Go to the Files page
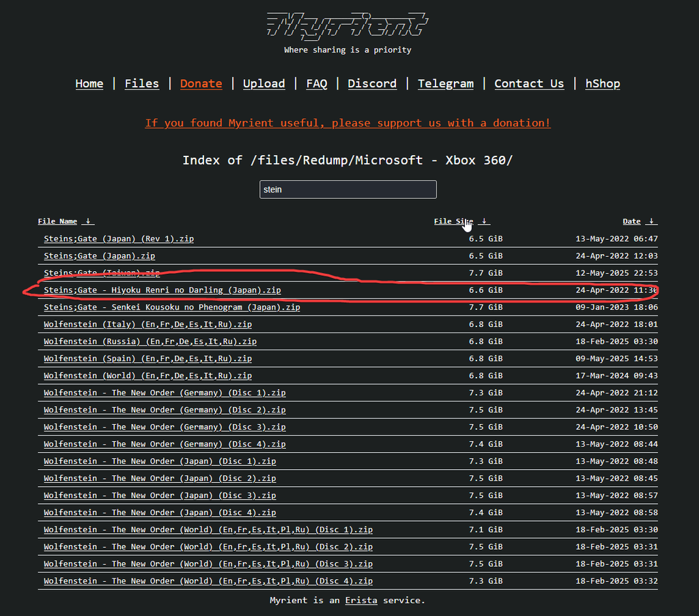The height and width of the screenshot is (616, 699). click(x=141, y=83)
